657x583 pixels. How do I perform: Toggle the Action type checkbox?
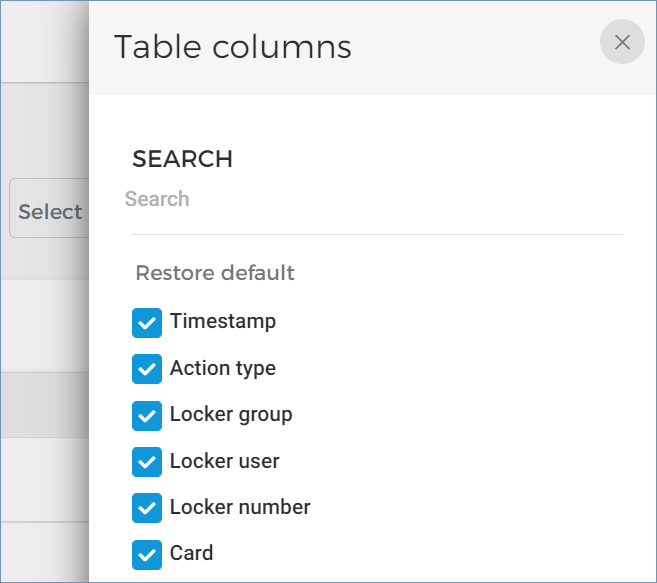click(147, 369)
